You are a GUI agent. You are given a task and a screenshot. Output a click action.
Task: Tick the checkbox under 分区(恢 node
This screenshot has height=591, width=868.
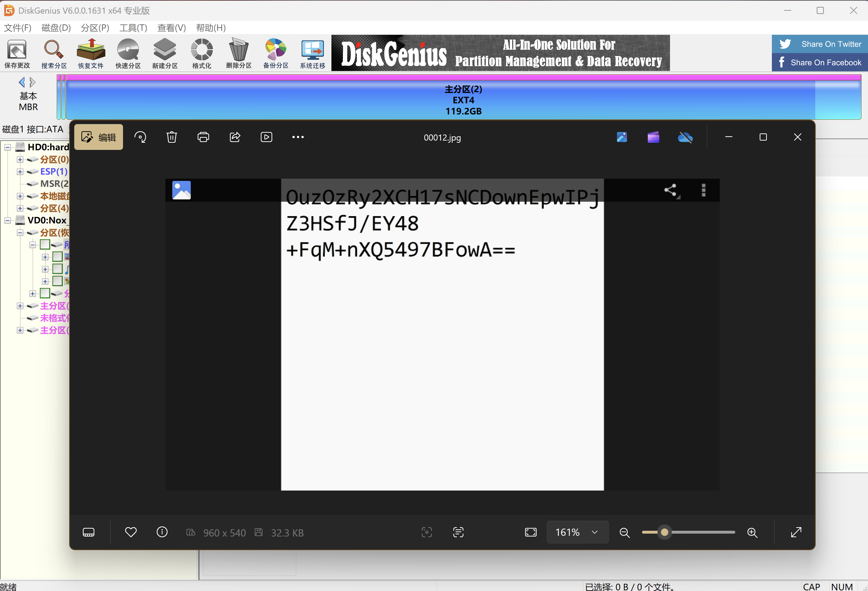[45, 245]
